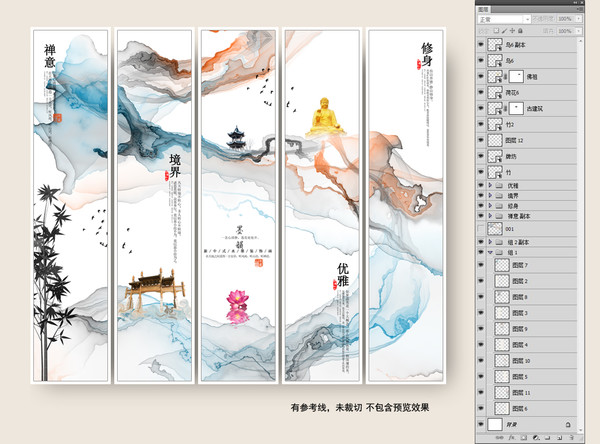
Task: Expand the 组 2 副本 group
Action: (490, 242)
